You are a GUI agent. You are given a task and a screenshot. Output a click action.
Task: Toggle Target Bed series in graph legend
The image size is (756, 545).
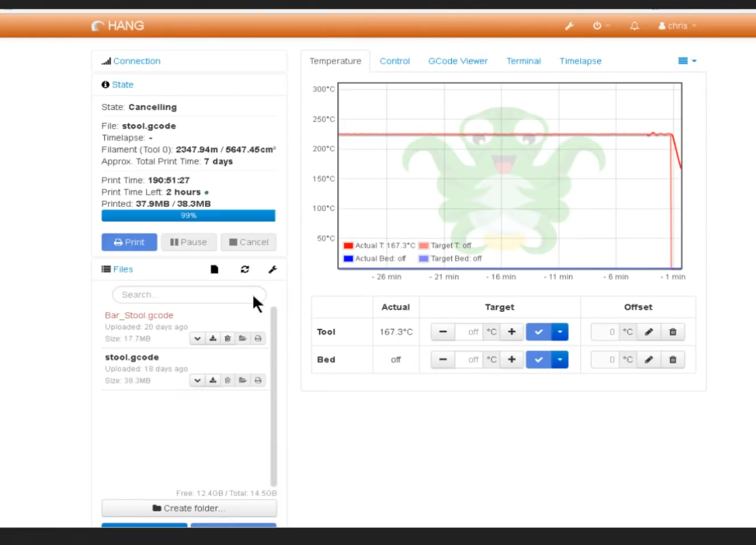click(451, 259)
